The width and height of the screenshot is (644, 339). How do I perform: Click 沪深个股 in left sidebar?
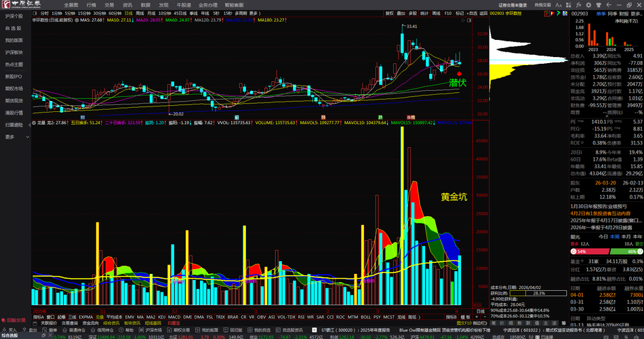tap(14, 16)
